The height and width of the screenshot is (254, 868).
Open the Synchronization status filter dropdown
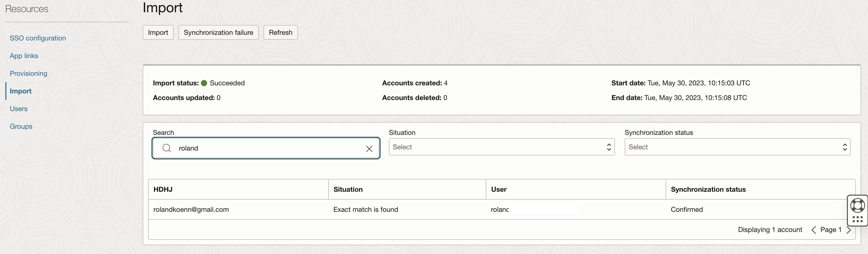pos(737,147)
